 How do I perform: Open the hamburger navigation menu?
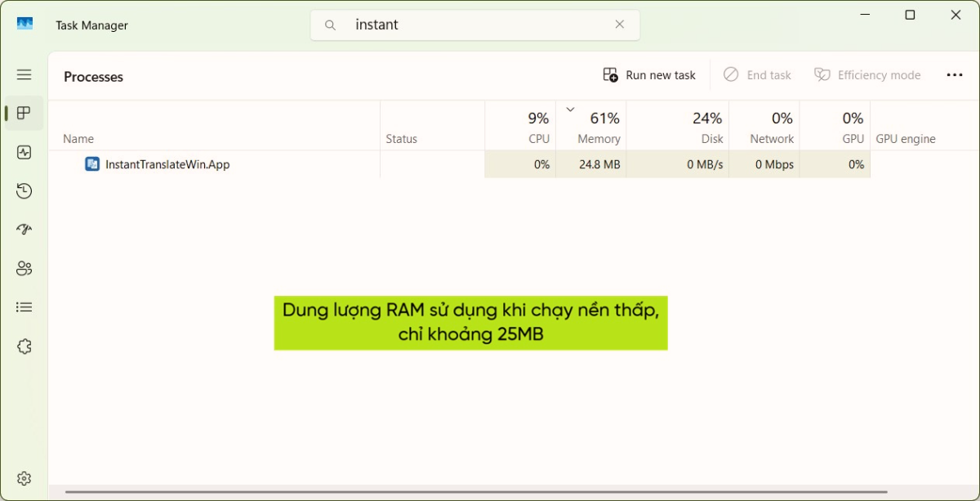(x=24, y=74)
